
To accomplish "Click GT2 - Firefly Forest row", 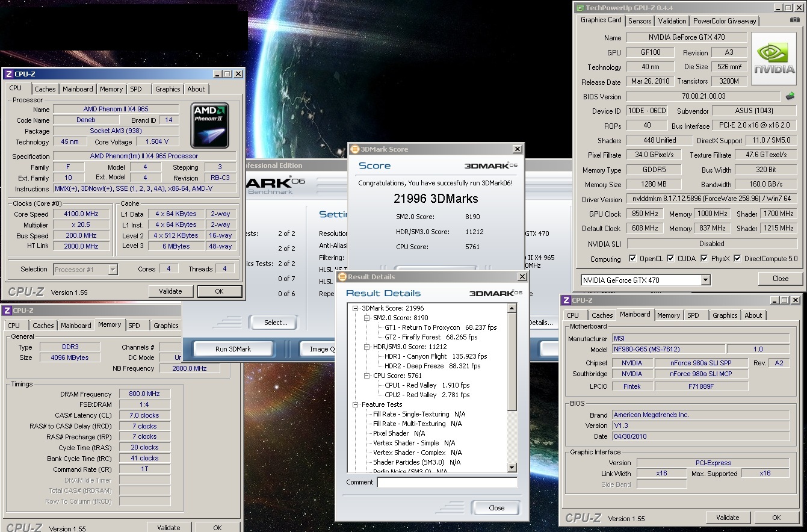I will point(431,337).
